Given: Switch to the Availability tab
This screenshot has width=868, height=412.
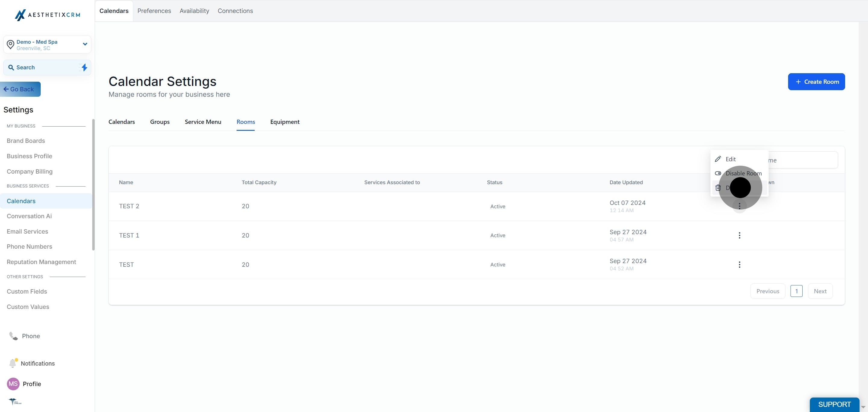Looking at the screenshot, I should pos(194,11).
